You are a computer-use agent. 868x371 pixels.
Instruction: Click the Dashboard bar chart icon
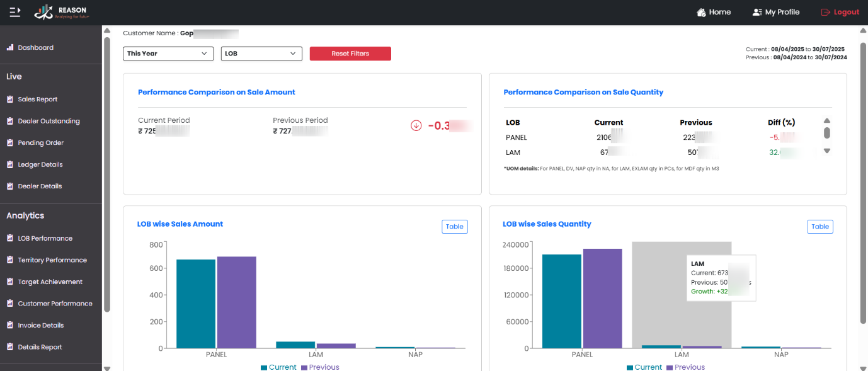point(10,47)
